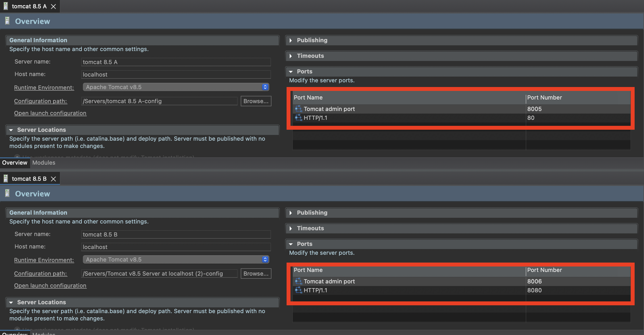This screenshot has width=644, height=335.
Task: Close the tomcat 8.5 A editor tab
Action: (x=53, y=7)
